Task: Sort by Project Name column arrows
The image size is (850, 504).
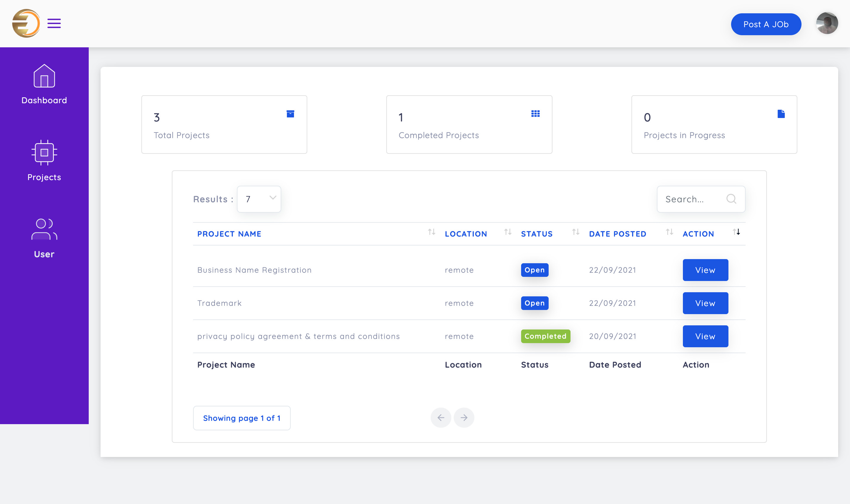Action: [431, 232]
